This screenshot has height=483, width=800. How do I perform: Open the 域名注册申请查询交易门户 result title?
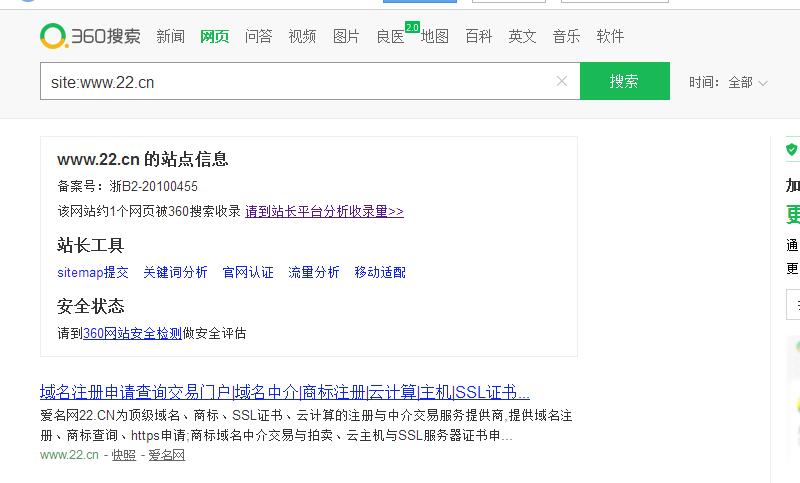284,391
